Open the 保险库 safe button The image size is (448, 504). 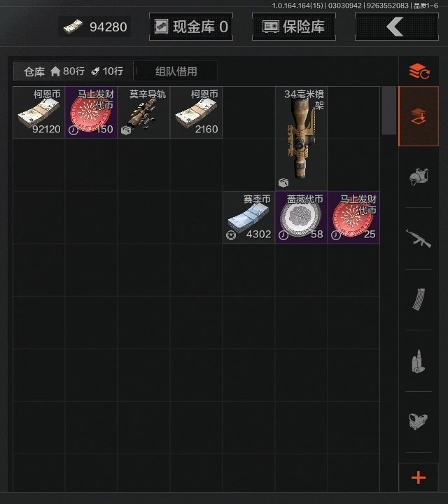click(x=294, y=27)
